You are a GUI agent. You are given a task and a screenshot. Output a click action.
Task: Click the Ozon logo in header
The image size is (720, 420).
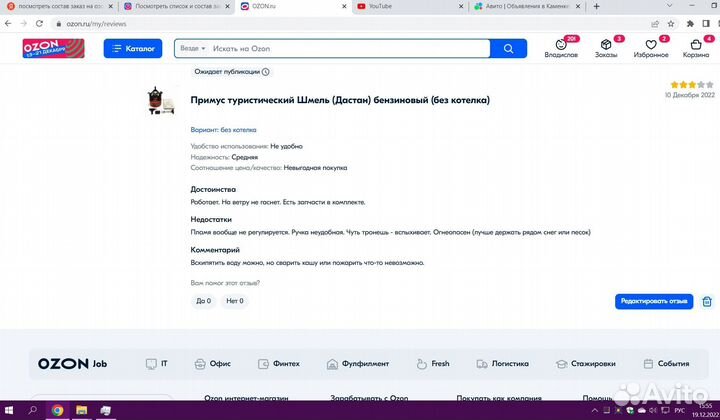tap(53, 48)
